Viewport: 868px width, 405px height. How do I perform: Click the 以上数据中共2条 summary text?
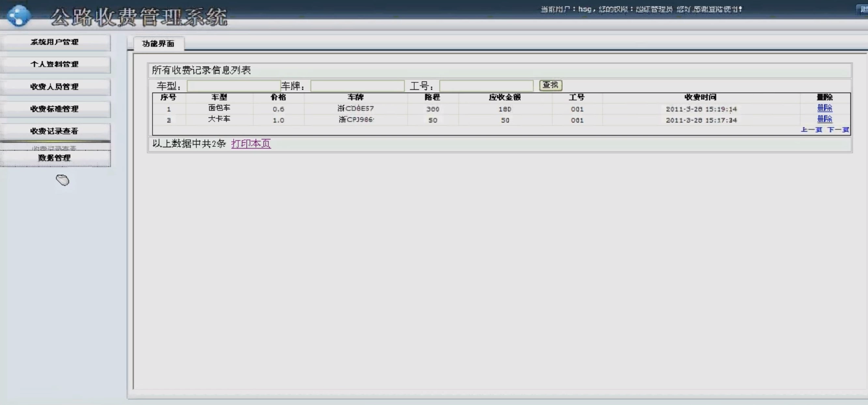[189, 144]
